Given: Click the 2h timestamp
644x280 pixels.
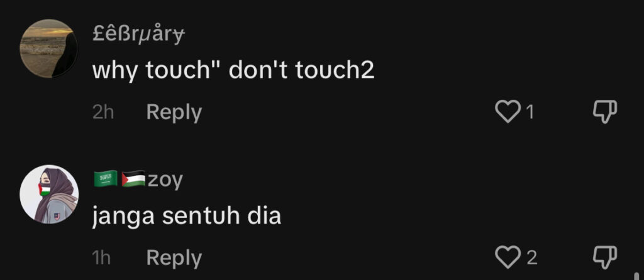Looking at the screenshot, I should 103,112.
